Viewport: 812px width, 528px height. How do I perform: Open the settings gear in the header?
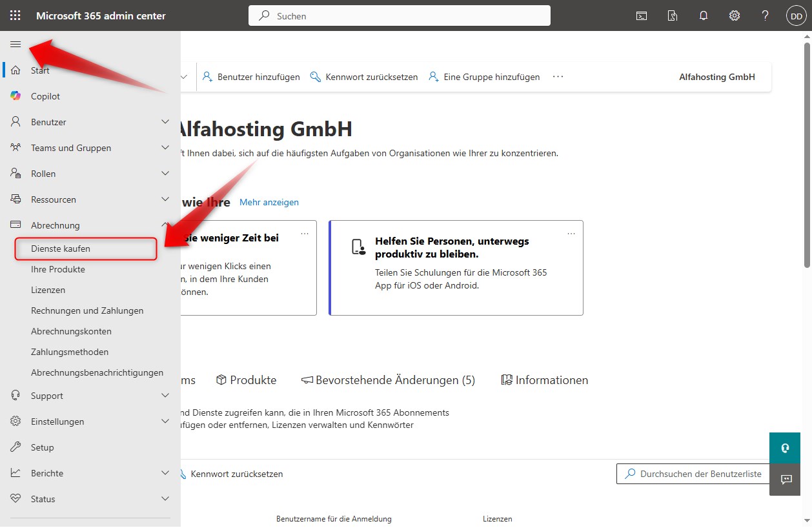pos(735,15)
